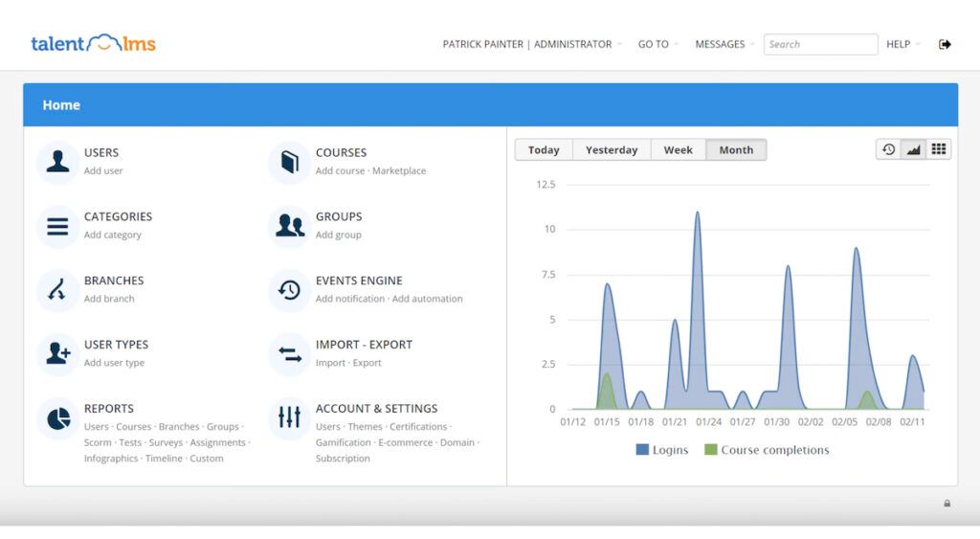
Task: Click the Add user link
Action: pos(103,170)
